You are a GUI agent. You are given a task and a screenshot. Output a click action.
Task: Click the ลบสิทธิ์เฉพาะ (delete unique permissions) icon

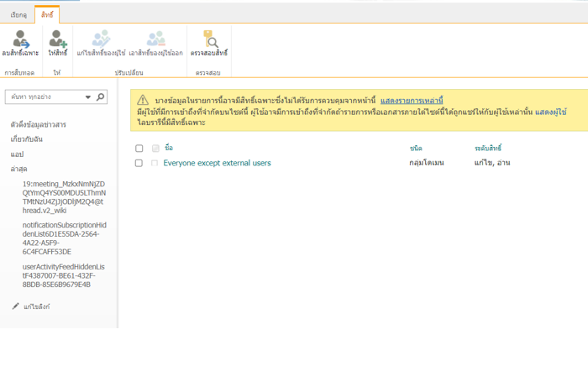pos(20,39)
